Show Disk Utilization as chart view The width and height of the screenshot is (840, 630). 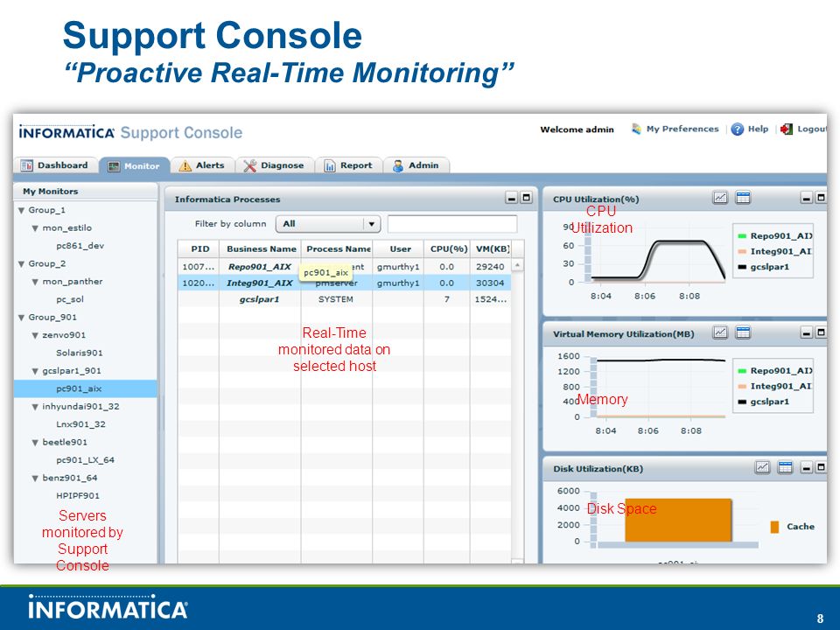coord(762,467)
